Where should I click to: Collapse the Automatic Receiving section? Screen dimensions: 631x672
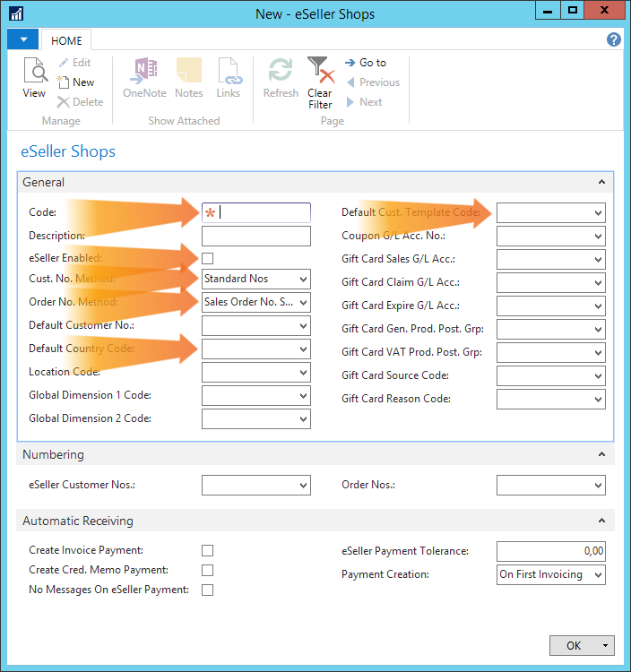pos(601,521)
